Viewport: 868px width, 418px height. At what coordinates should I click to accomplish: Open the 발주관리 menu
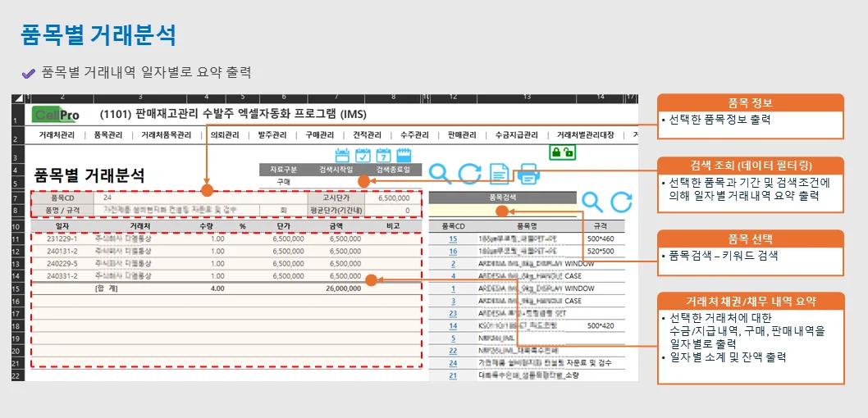click(272, 135)
